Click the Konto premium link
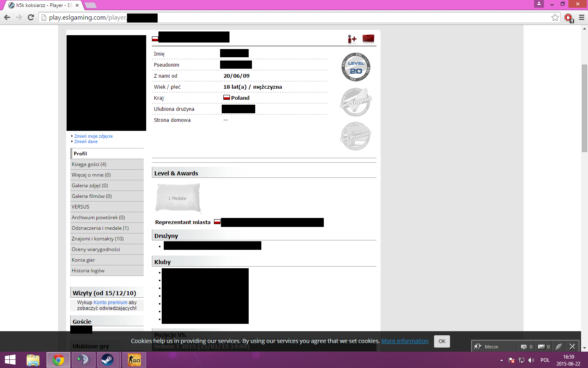The image size is (588, 368). pyautogui.click(x=110, y=303)
